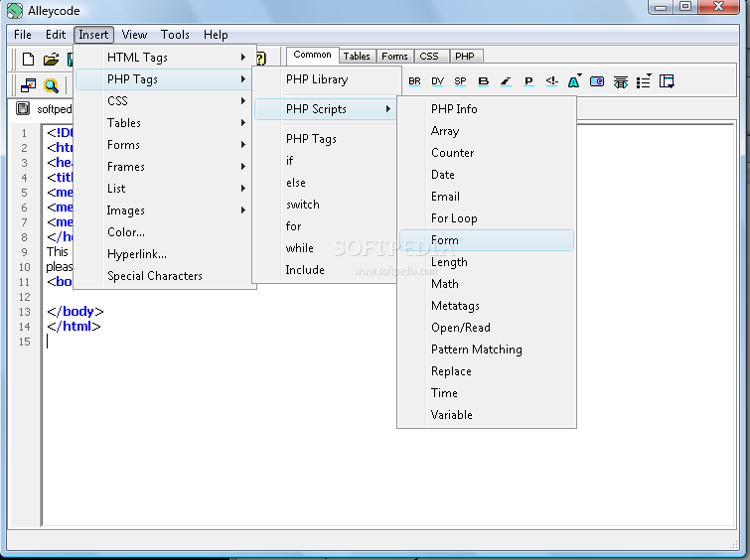
Task: Click the yellow help question-mark icon
Action: click(260, 59)
